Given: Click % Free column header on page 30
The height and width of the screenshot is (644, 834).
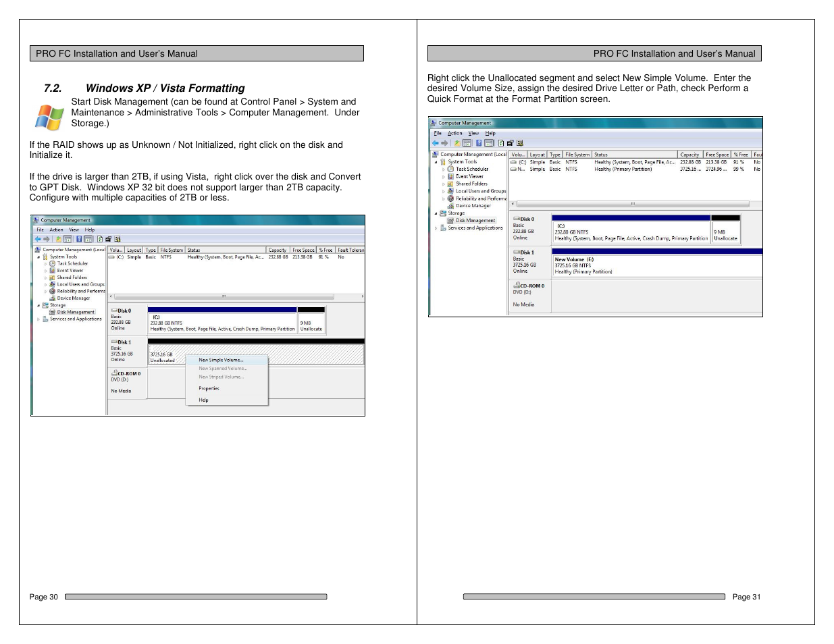Looking at the screenshot, I should [x=326, y=250].
